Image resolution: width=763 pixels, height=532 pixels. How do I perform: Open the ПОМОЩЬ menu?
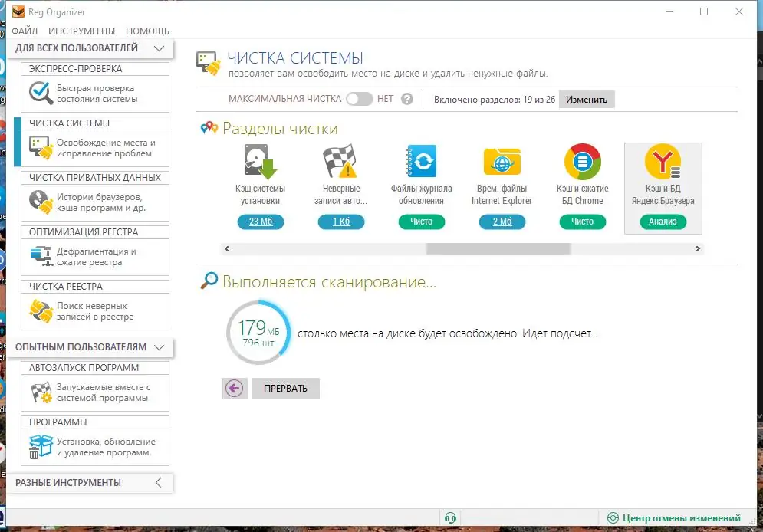(147, 31)
